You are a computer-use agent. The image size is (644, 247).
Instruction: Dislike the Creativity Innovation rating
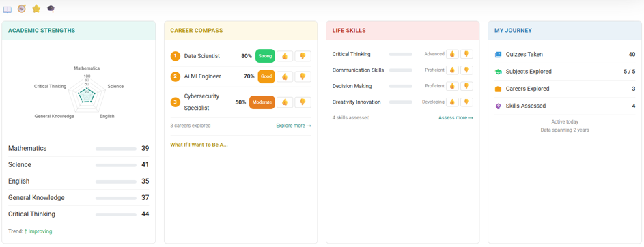(x=466, y=102)
